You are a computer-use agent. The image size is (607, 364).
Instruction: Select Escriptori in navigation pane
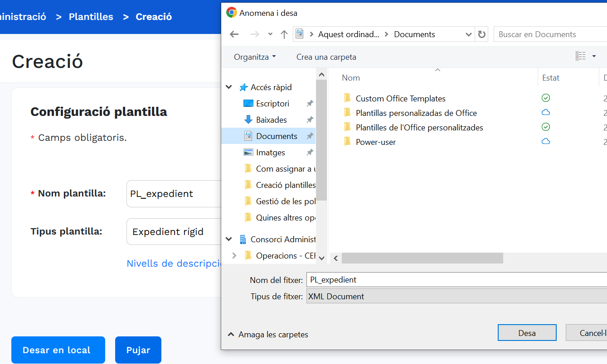click(x=272, y=104)
